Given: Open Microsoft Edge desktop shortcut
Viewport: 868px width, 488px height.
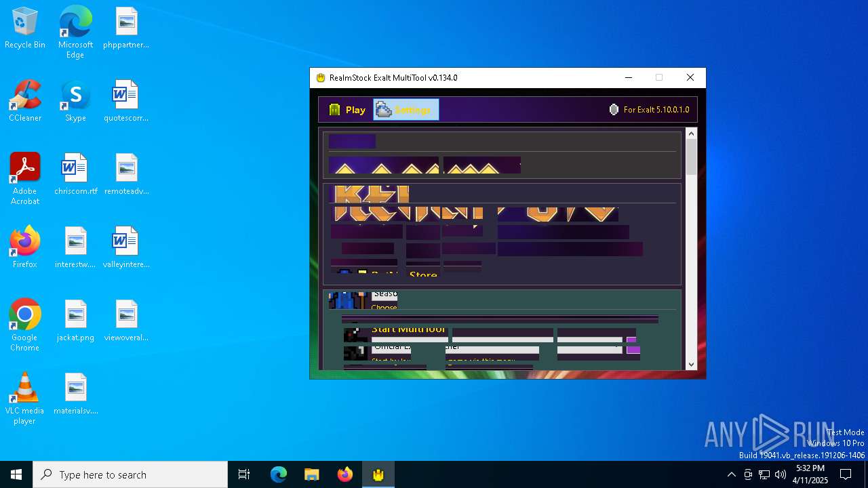Looking at the screenshot, I should tap(75, 33).
